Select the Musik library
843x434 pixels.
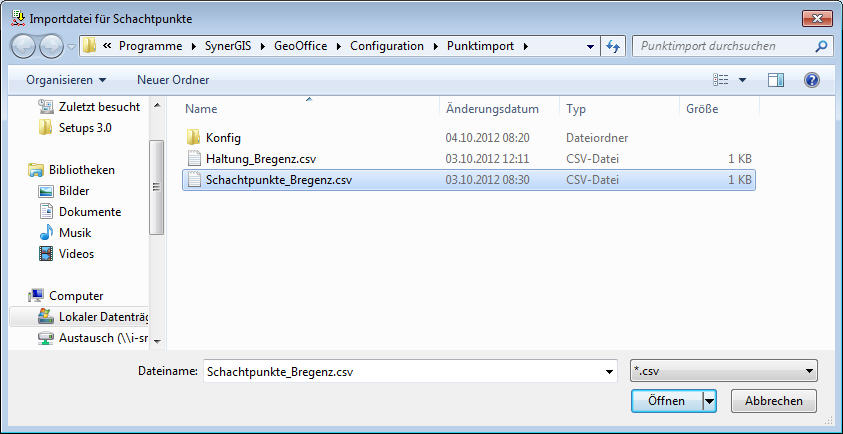pyautogui.click(x=75, y=233)
